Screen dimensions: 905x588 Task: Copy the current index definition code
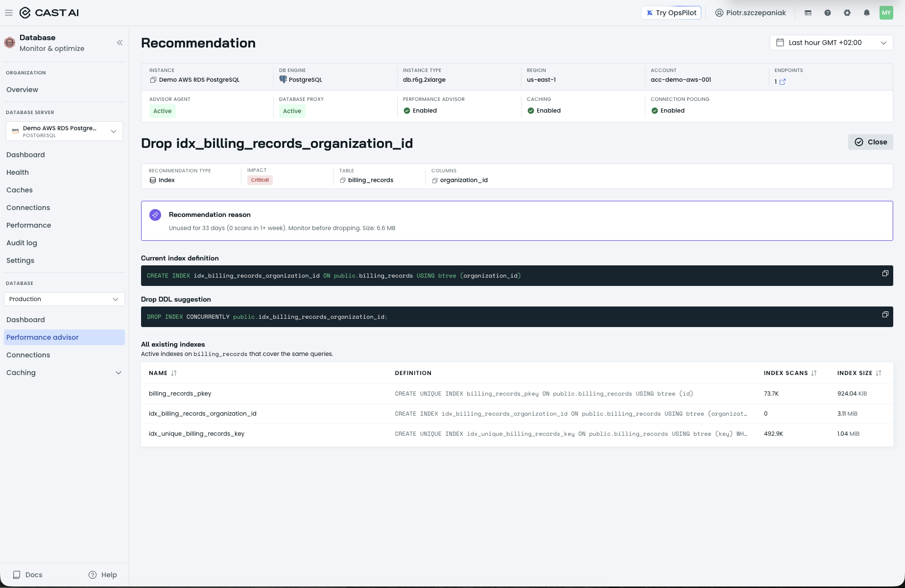tap(885, 273)
